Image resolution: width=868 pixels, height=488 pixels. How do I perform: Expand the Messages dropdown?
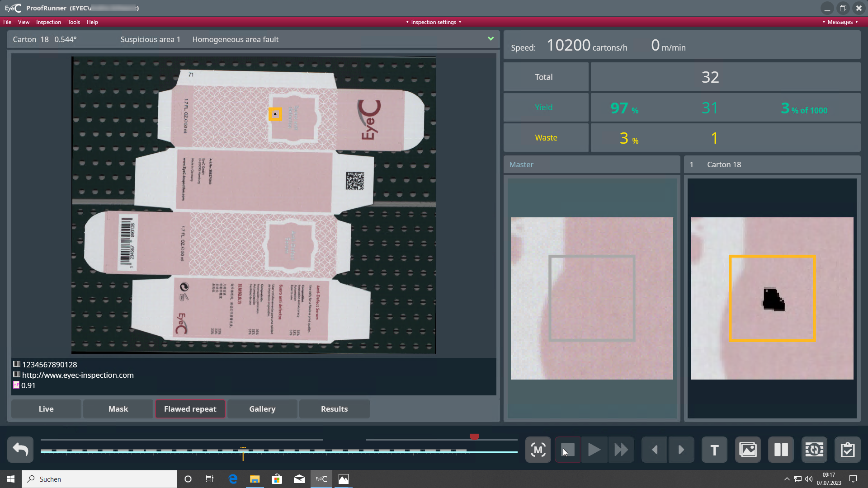point(840,22)
